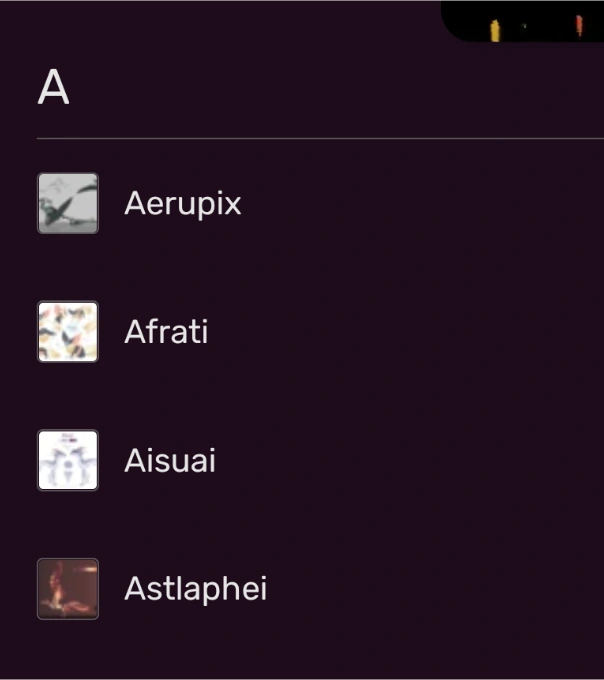Open the colorful patterned white cover

[x=68, y=331]
